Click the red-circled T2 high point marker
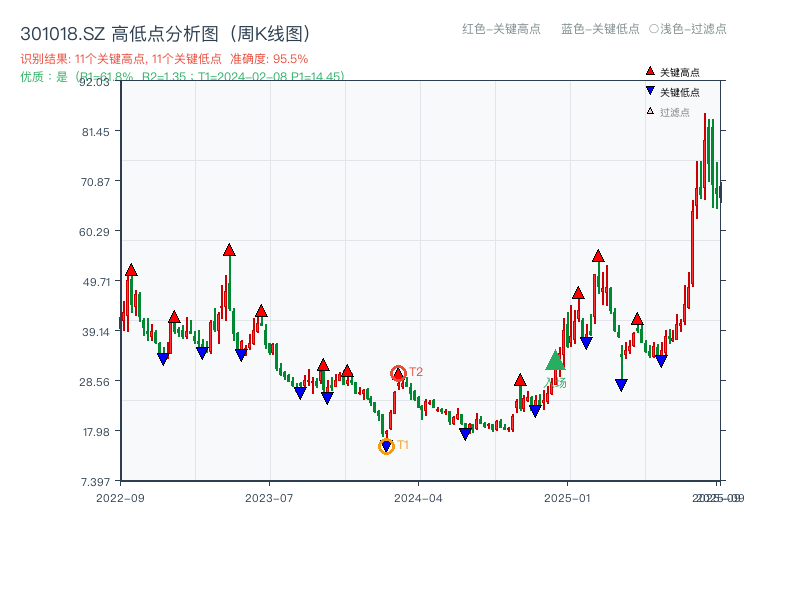This screenshot has width=800, height=600. [398, 374]
